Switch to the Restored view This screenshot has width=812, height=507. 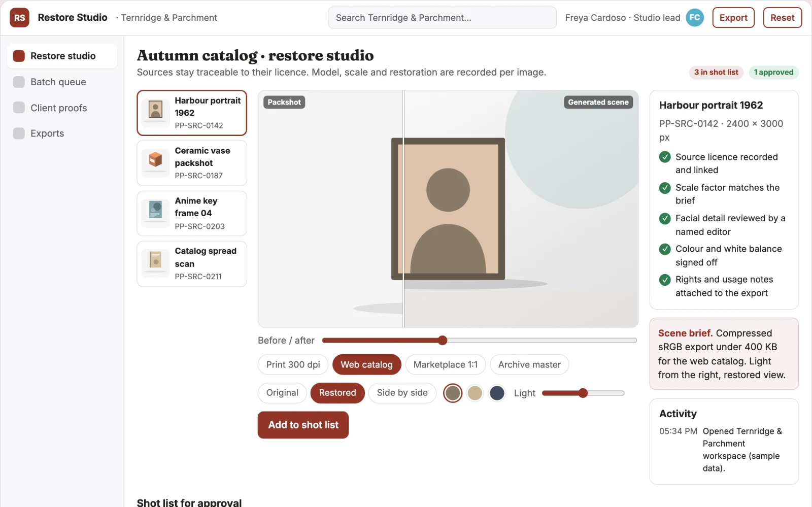click(337, 393)
